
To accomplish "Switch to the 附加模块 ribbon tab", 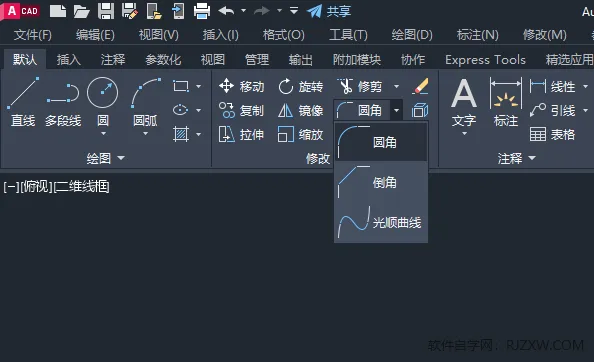I will pyautogui.click(x=357, y=59).
